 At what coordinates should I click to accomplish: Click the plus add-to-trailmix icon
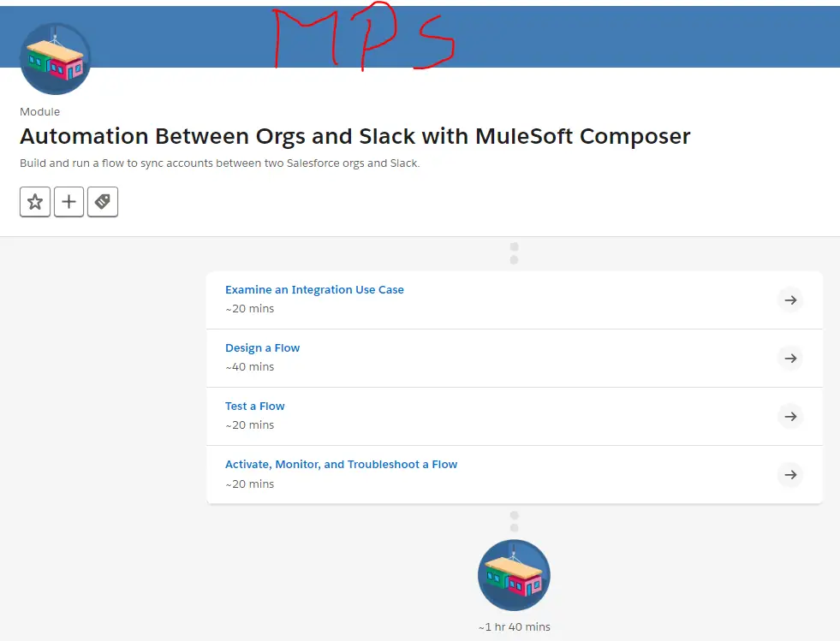69,202
